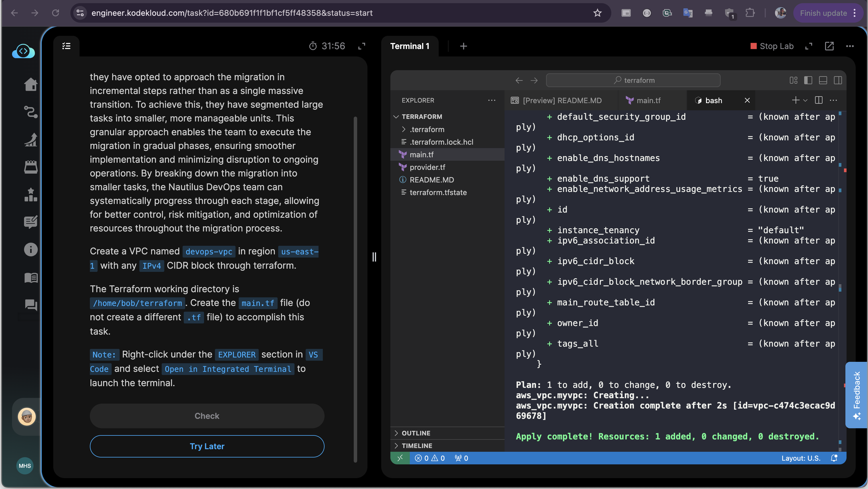Click the KodeKloud home sidebar icon
The width and height of the screenshot is (868, 489).
(31, 84)
